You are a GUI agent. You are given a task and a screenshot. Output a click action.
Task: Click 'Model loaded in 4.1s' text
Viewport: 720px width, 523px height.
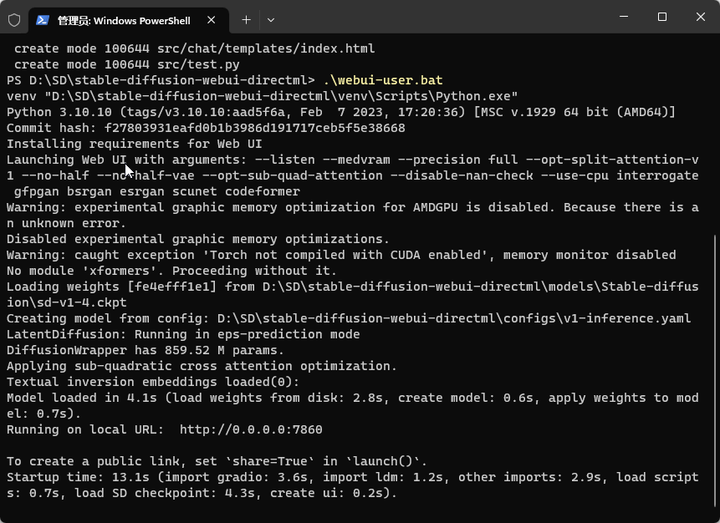pyautogui.click(x=81, y=398)
